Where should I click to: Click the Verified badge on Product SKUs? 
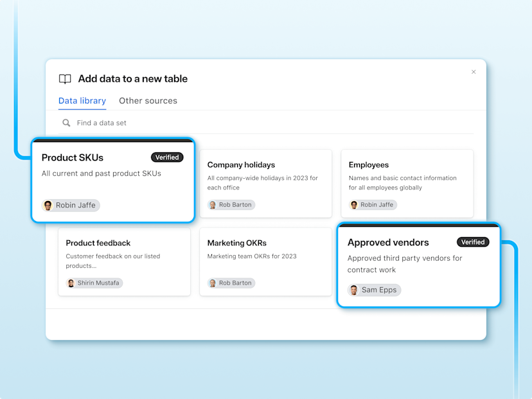point(167,157)
